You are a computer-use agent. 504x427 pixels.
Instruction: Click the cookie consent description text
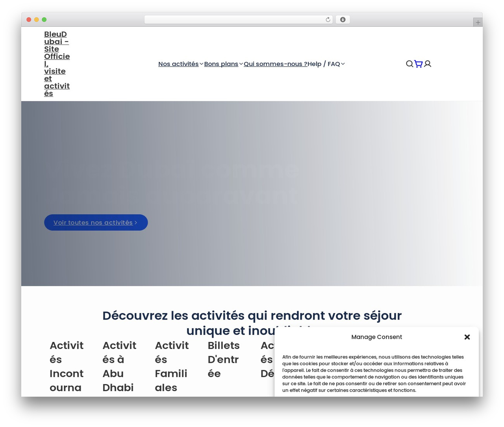coord(374,373)
